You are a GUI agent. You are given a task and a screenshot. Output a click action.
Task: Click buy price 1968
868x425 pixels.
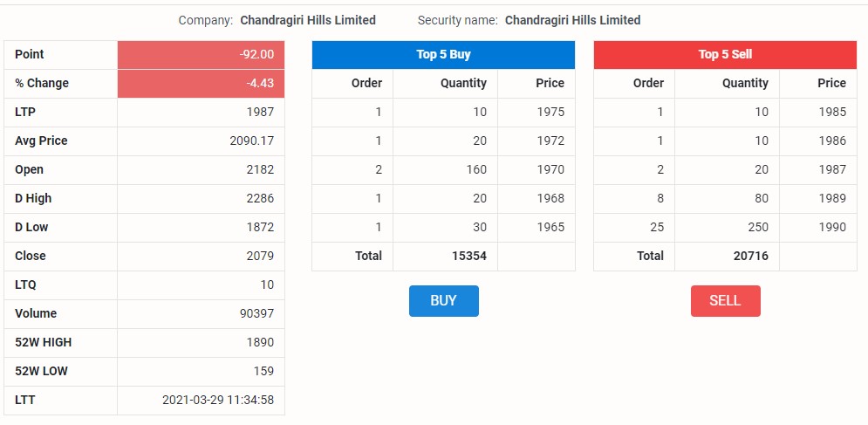click(x=550, y=198)
